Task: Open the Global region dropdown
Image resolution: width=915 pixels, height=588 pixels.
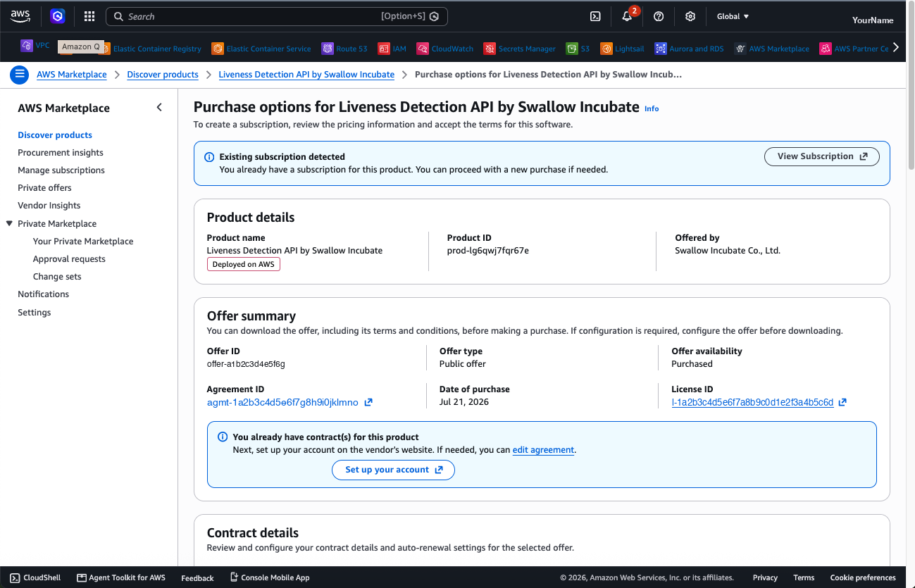Action: pyautogui.click(x=733, y=16)
